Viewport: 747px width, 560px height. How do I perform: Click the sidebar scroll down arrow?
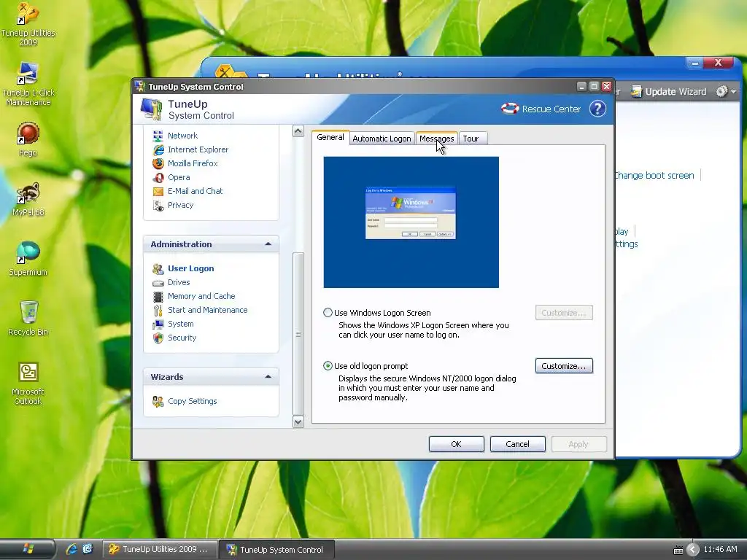[298, 422]
